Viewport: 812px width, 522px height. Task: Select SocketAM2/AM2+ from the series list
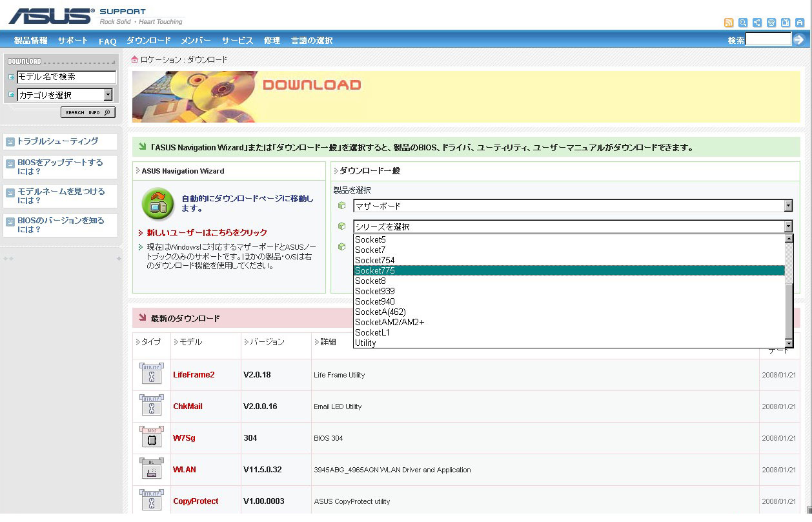point(569,322)
